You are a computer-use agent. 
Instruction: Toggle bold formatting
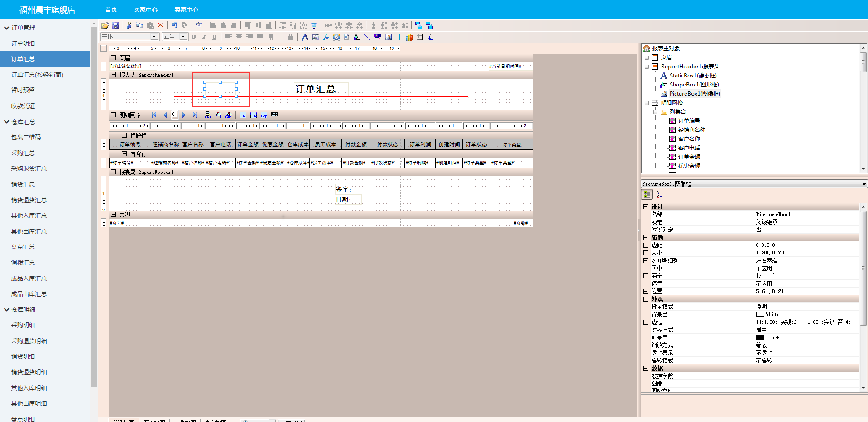[194, 37]
